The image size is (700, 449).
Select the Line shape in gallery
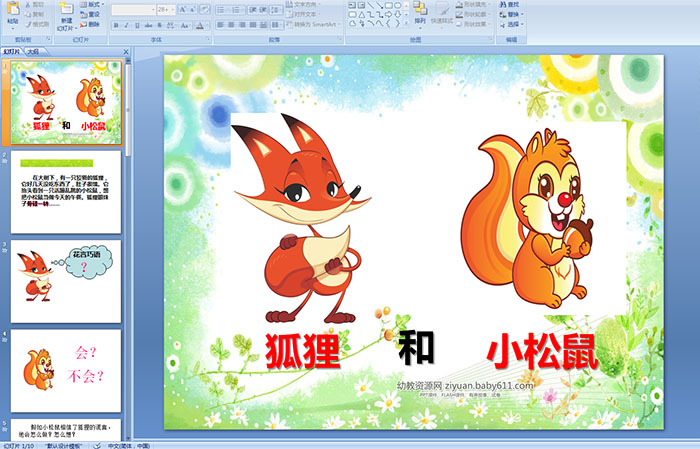pos(371,5)
